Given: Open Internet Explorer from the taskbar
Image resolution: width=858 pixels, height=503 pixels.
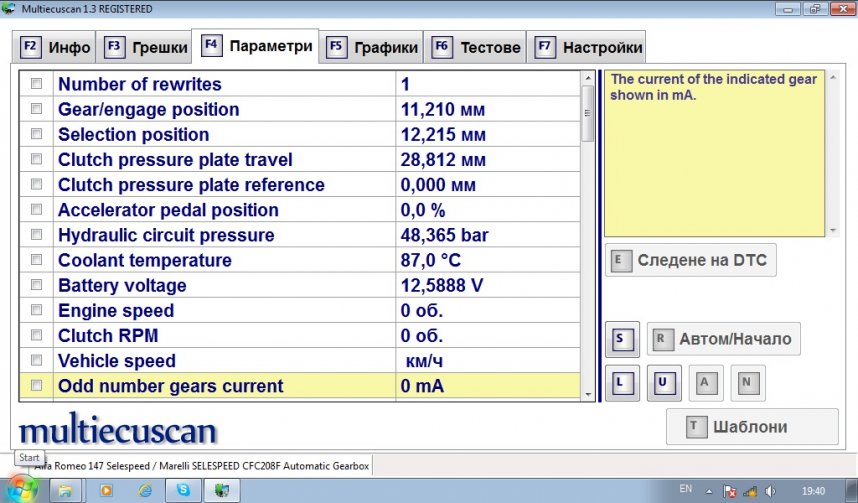Looking at the screenshot, I should point(145,490).
